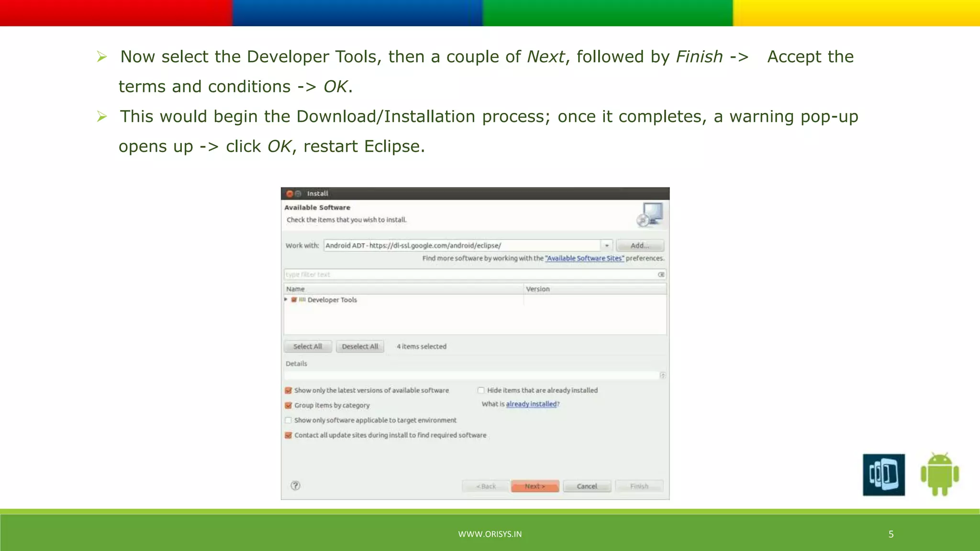Screen dimensions: 980x551
Task: Minimize the Install dialog window
Action: pos(298,194)
